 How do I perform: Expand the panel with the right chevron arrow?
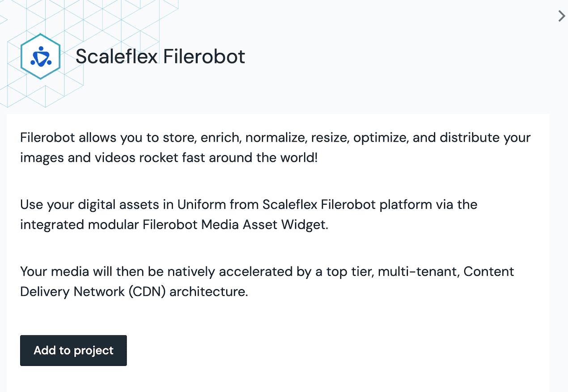point(562,16)
